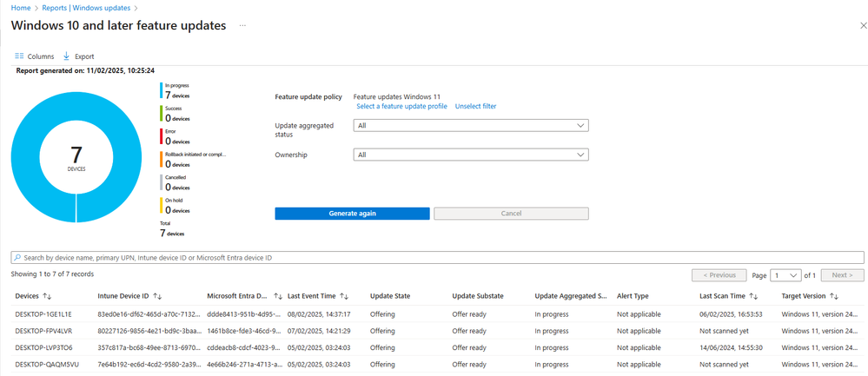Click the greyed Cancel button
The width and height of the screenshot is (868, 376).
point(511,214)
